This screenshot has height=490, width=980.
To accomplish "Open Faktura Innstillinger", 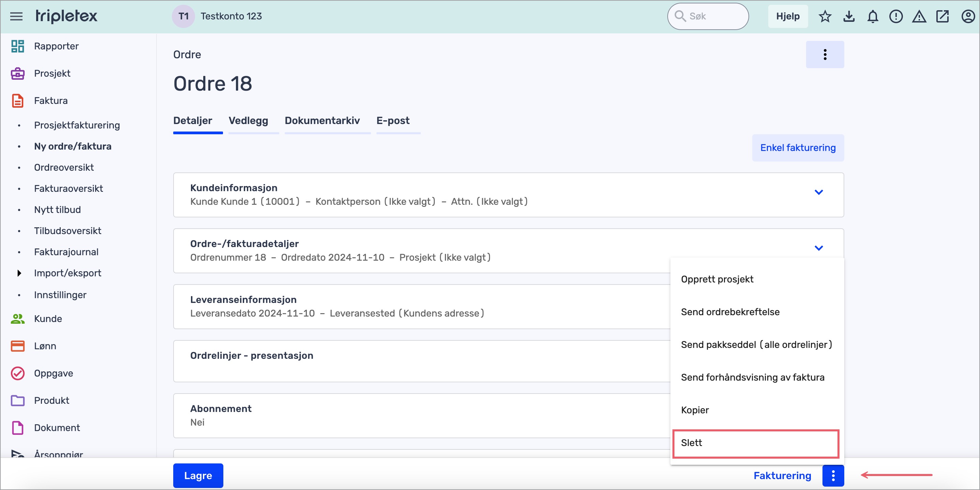I will pos(60,295).
